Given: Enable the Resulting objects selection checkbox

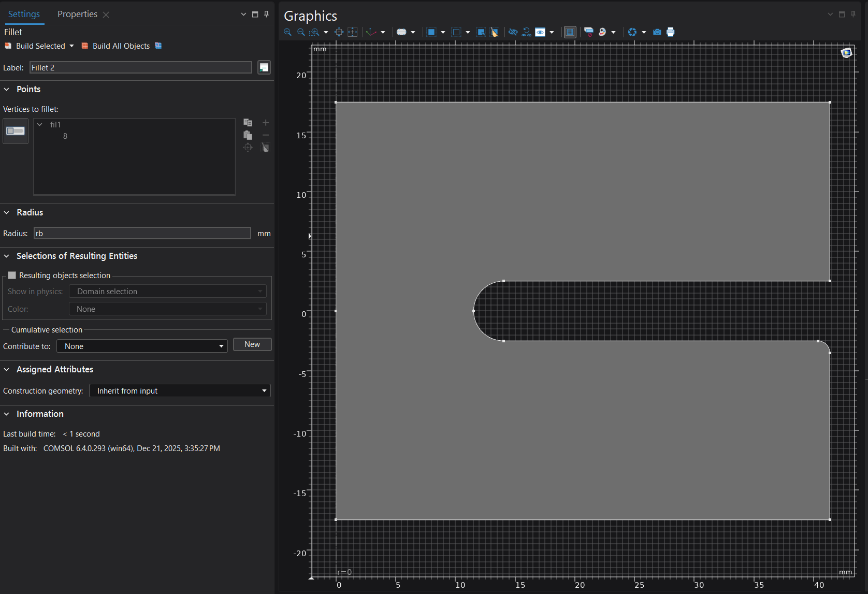Looking at the screenshot, I should point(12,276).
